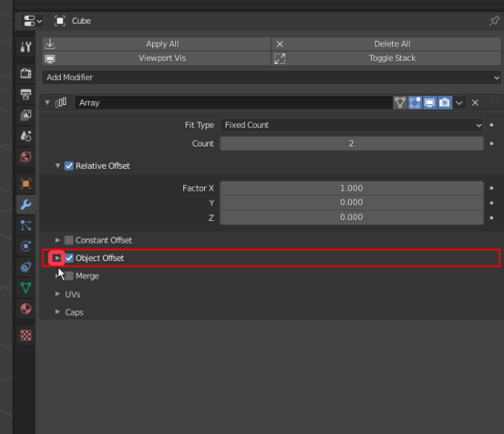This screenshot has height=434, width=504.
Task: Click the Factor X value field
Action: tap(352, 188)
